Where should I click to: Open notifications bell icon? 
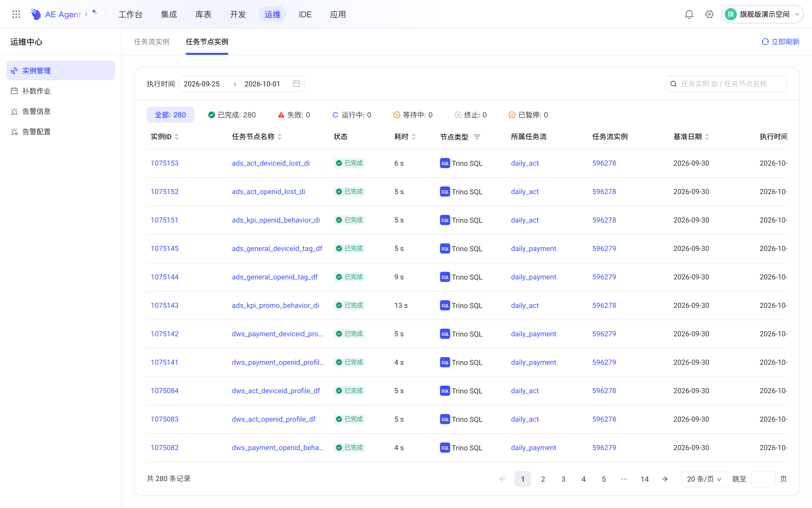tap(689, 14)
